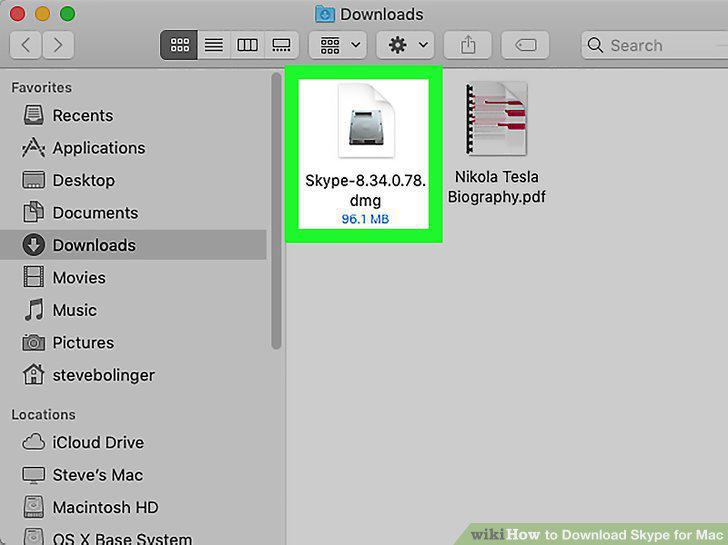728x545 pixels.
Task: Open Pictures in the sidebar
Action: [133, 343]
